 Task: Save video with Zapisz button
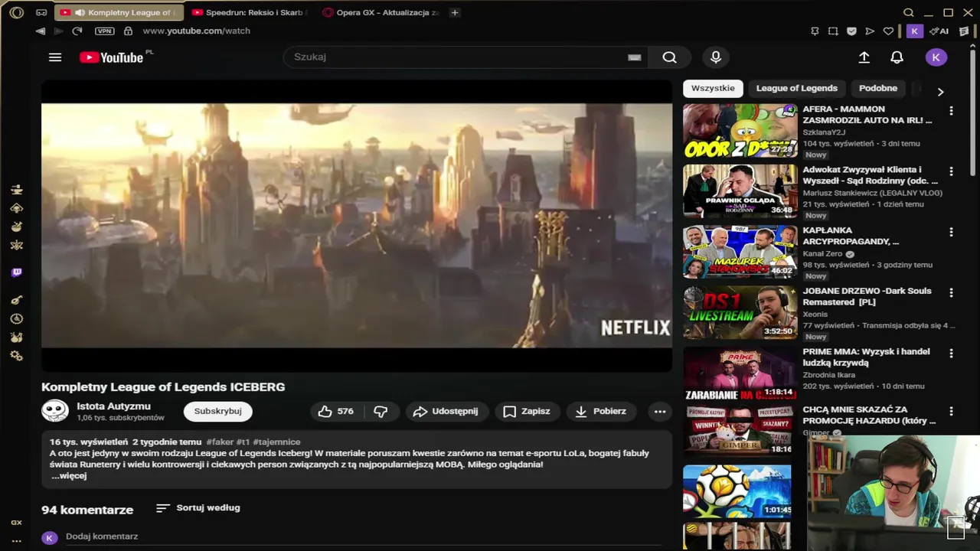coord(527,412)
